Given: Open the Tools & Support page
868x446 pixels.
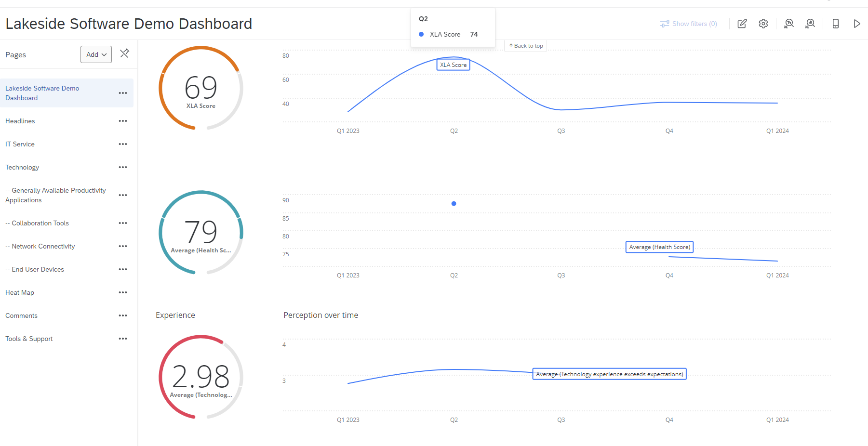Looking at the screenshot, I should coord(29,339).
